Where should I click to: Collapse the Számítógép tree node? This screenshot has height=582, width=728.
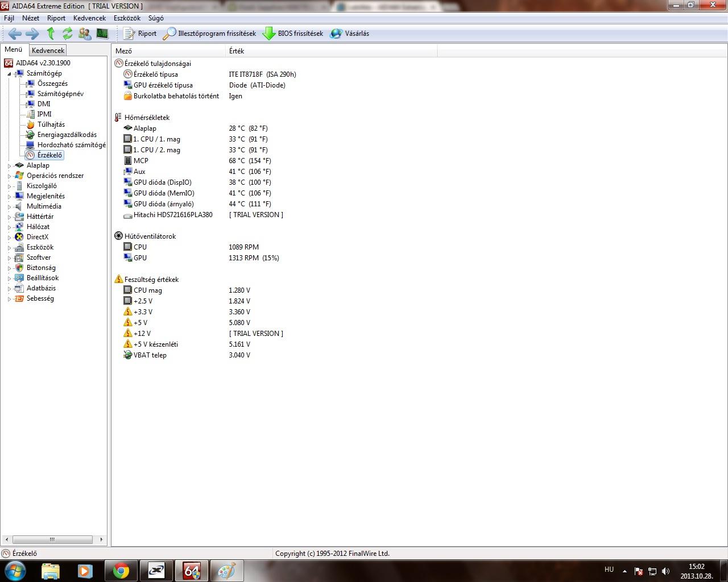(x=9, y=74)
